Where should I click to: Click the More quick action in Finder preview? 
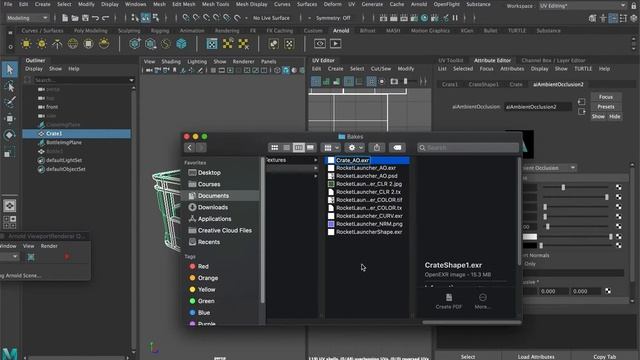coord(482,301)
